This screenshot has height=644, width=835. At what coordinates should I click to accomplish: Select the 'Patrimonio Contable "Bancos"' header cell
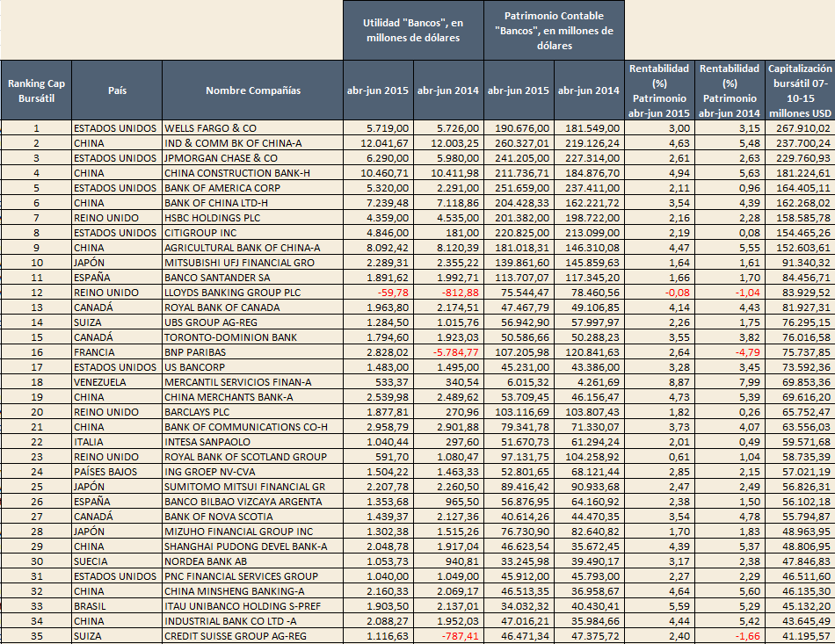[554, 31]
